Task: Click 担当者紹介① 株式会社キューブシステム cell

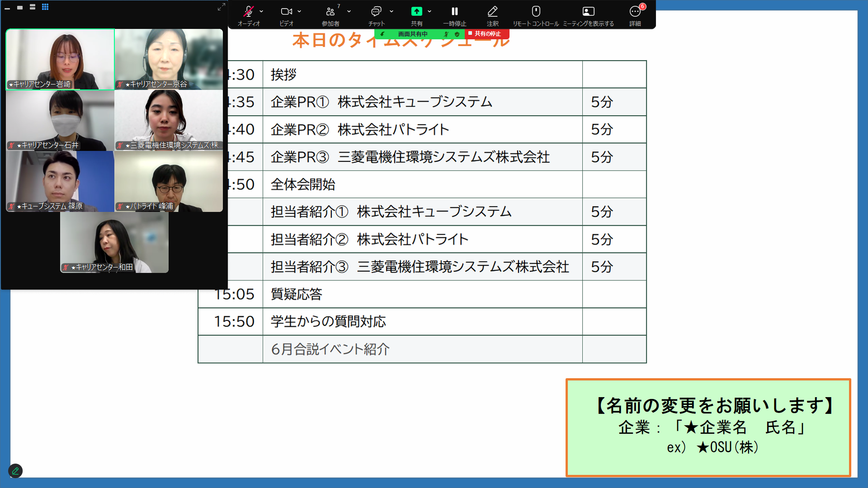Action: (422, 212)
